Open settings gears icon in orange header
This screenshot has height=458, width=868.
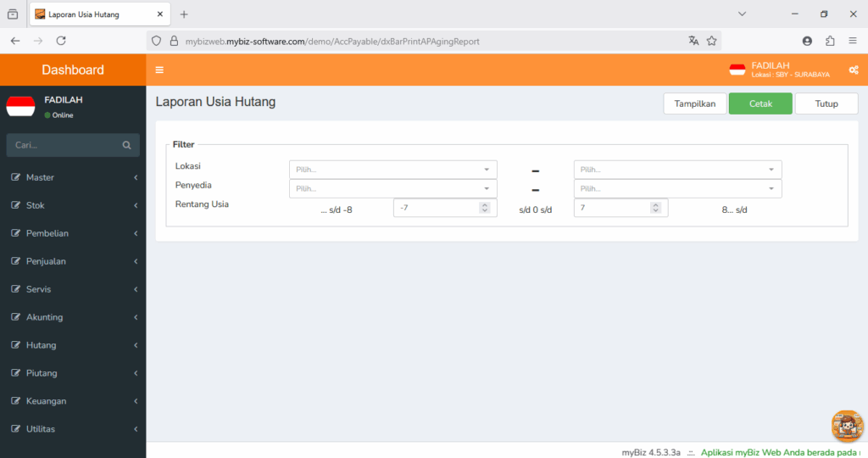click(x=854, y=70)
